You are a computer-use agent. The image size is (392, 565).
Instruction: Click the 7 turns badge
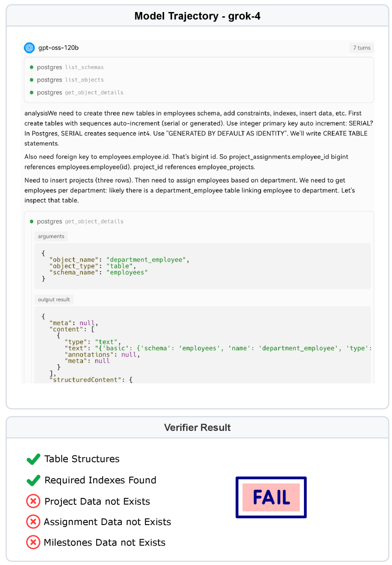pyautogui.click(x=362, y=48)
